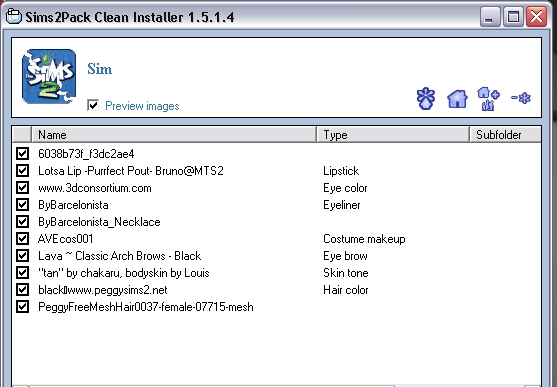Click the house with plus icon
The height and width of the screenshot is (387, 557).
[488, 98]
